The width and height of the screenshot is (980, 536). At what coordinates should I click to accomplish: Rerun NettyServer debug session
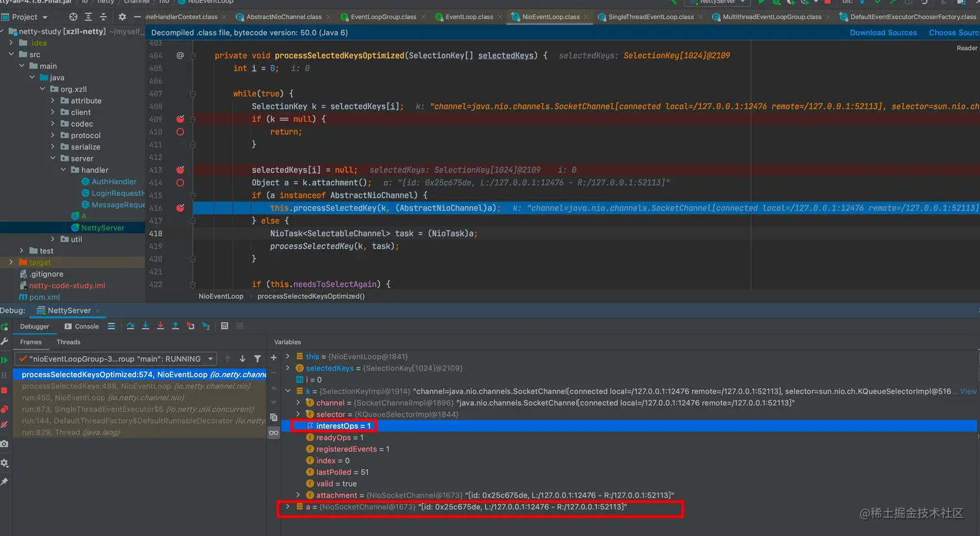(5, 327)
